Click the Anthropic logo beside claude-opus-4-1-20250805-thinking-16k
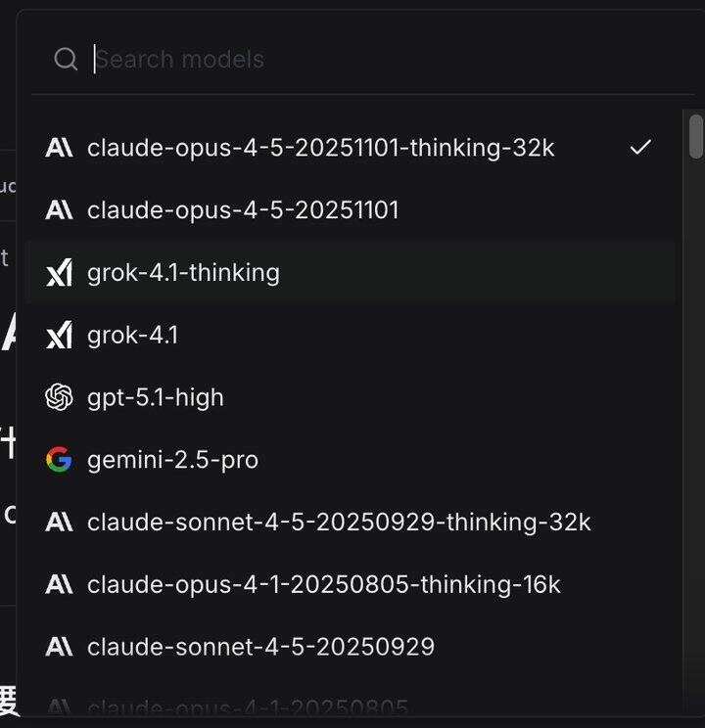Image resolution: width=705 pixels, height=728 pixels. (59, 585)
